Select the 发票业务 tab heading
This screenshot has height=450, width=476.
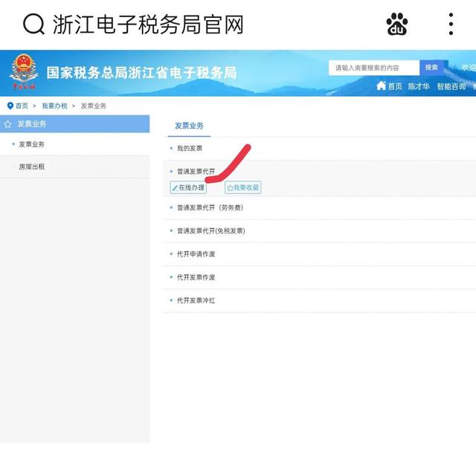[189, 126]
